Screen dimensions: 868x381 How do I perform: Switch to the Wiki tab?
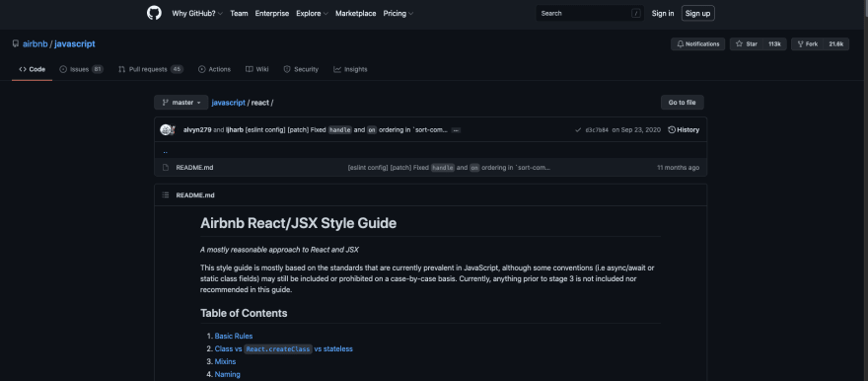point(256,69)
